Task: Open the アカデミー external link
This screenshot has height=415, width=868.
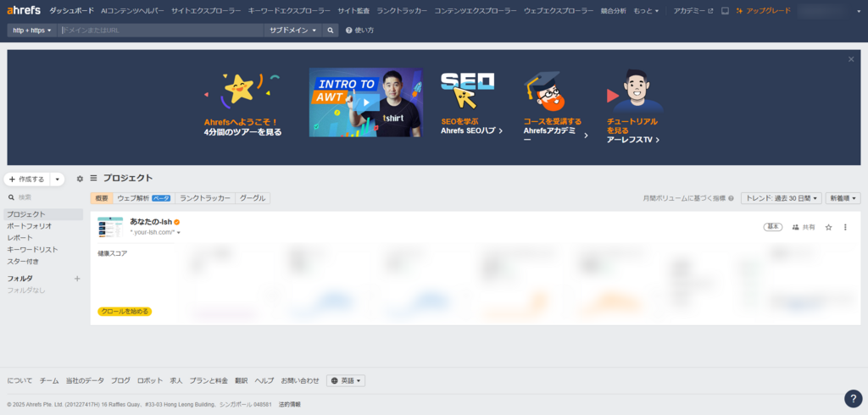Action: 693,10
